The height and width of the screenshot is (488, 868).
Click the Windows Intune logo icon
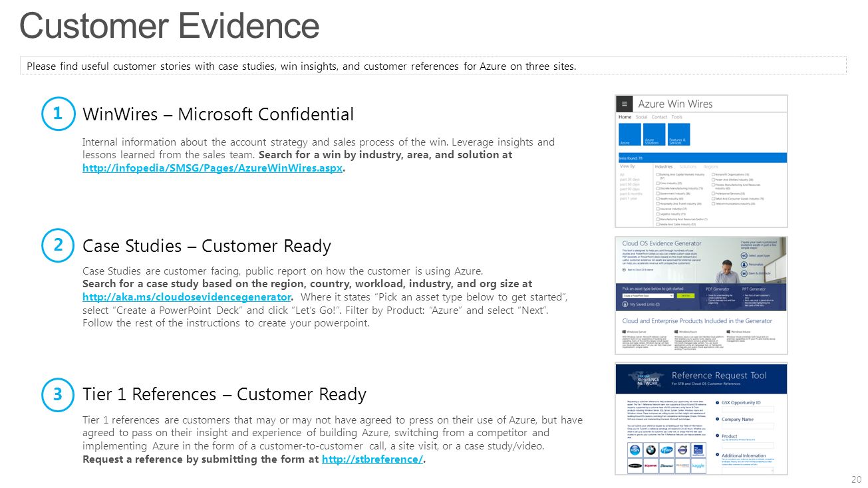[x=728, y=332]
